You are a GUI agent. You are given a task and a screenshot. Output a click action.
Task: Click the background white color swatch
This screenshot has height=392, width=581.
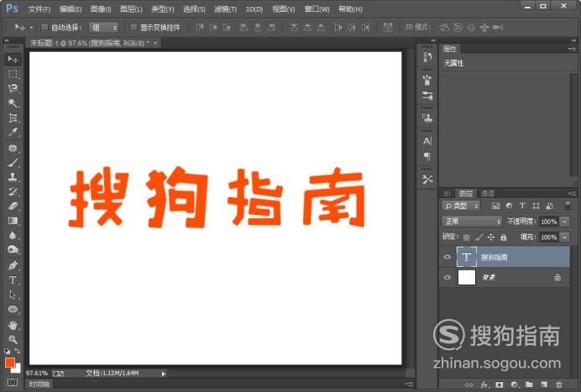coord(18,369)
